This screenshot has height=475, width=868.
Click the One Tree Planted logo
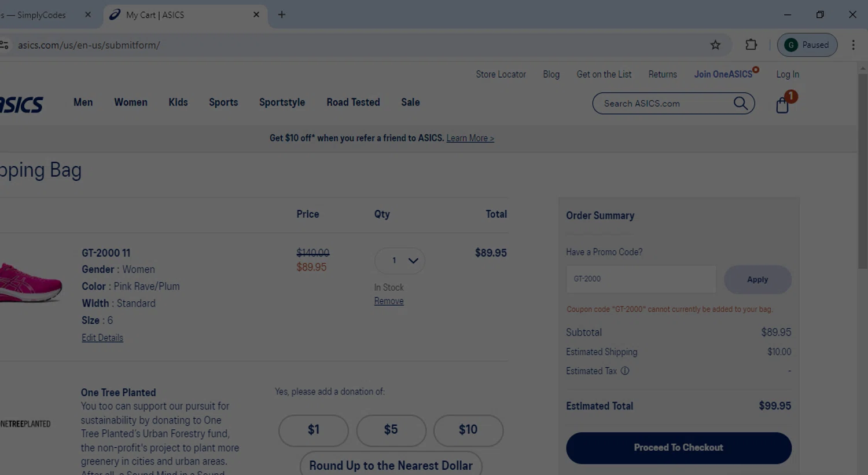(x=25, y=424)
